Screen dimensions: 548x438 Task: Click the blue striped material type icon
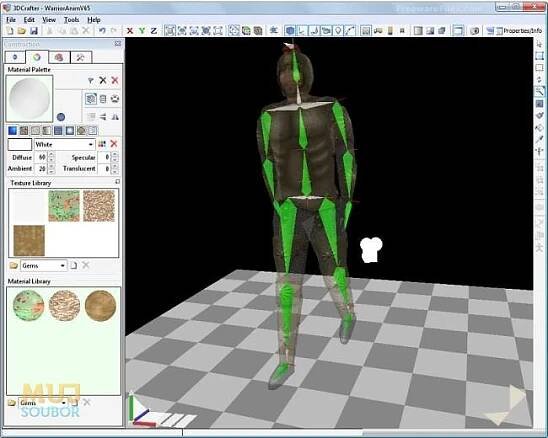58,131
